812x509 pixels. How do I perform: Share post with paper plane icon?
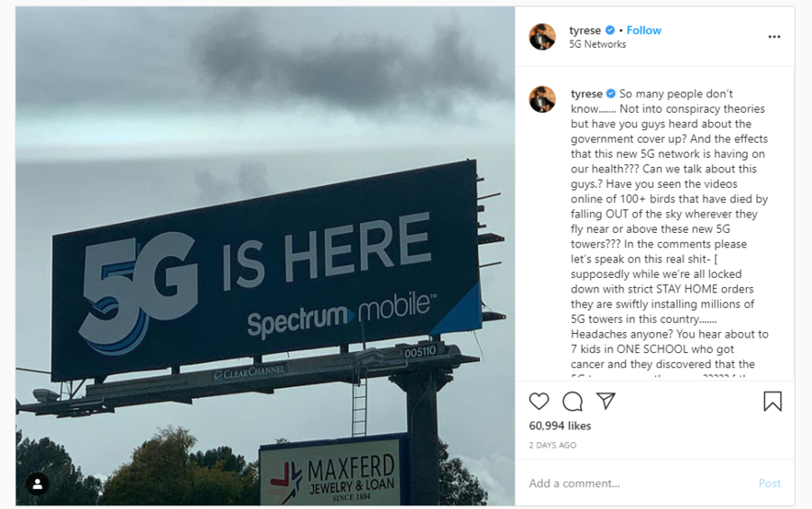(605, 402)
